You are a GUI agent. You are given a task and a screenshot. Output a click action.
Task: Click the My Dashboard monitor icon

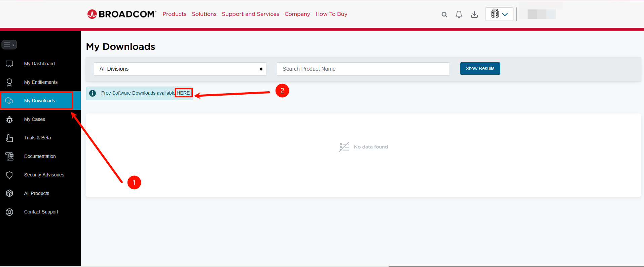click(9, 64)
